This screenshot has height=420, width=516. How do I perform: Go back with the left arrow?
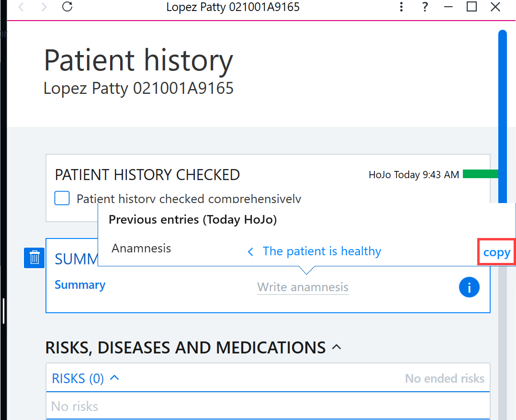click(22, 7)
